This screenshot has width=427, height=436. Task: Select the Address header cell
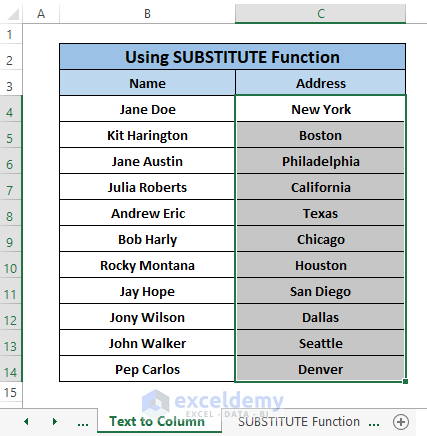[x=321, y=83]
